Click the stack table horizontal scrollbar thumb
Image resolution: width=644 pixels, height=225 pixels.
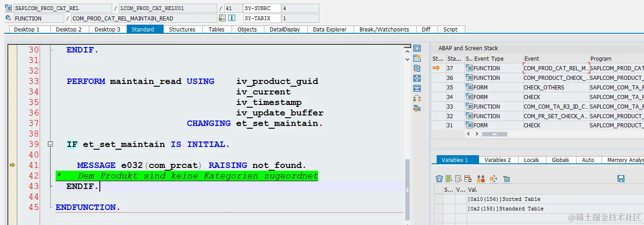[495, 134]
